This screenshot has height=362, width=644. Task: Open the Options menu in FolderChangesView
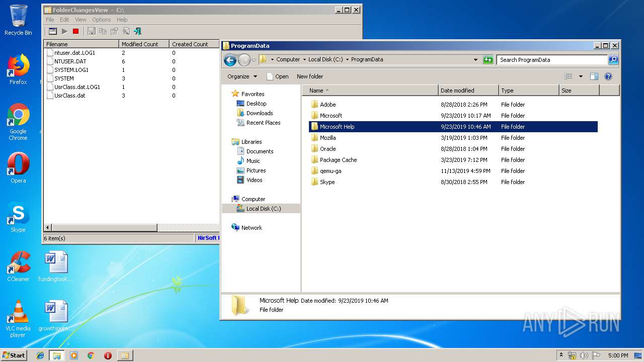tap(101, 20)
